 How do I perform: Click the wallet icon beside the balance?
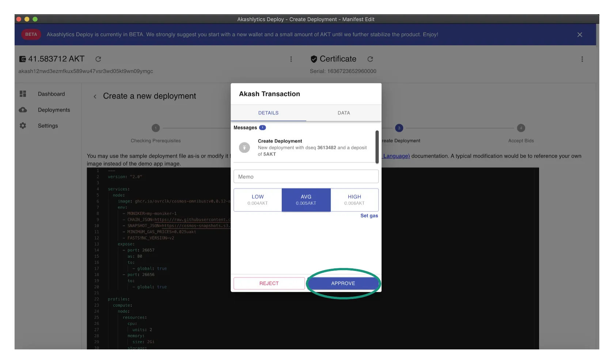[23, 59]
